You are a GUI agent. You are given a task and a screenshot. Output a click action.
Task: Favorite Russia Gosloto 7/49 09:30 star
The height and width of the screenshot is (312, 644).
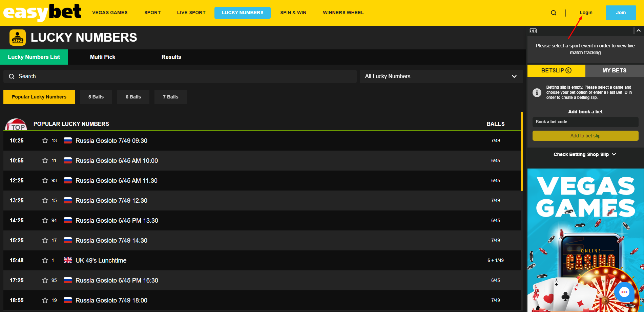point(45,140)
